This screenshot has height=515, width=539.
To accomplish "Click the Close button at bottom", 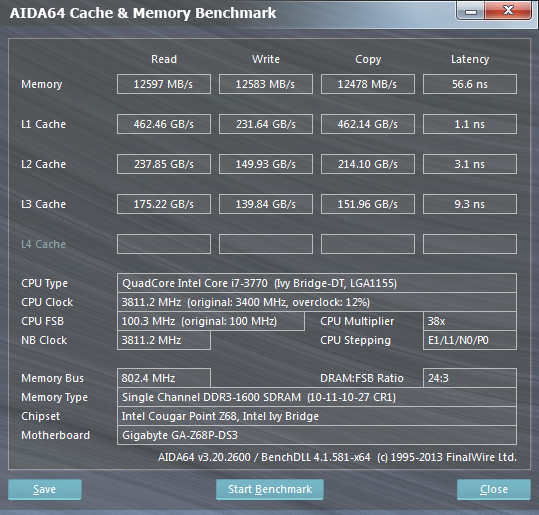I will click(x=494, y=489).
